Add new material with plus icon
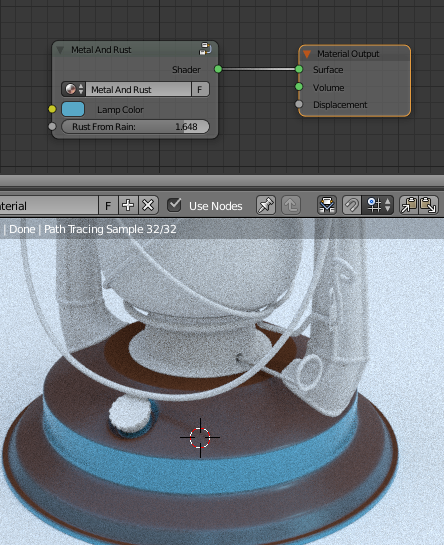 [x=128, y=205]
